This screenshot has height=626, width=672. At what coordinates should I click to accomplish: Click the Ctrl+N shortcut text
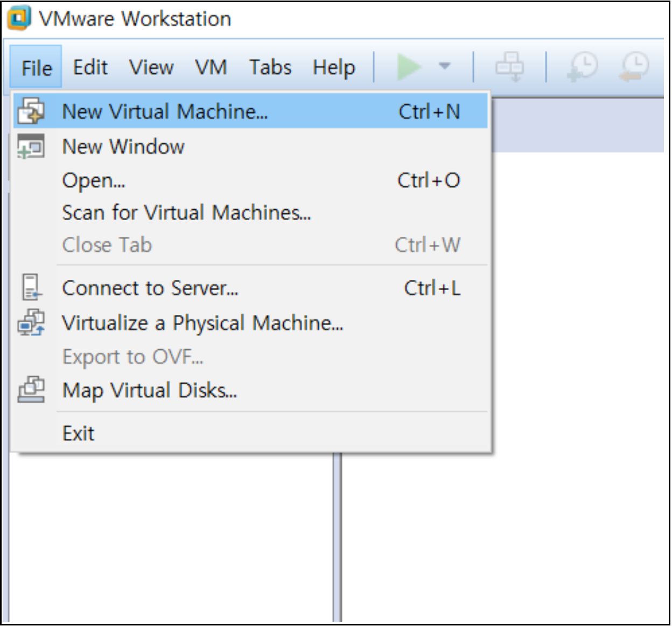(x=429, y=112)
